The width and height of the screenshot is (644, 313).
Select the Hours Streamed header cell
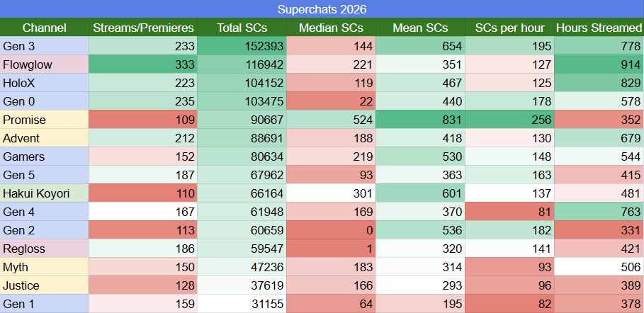click(x=599, y=28)
